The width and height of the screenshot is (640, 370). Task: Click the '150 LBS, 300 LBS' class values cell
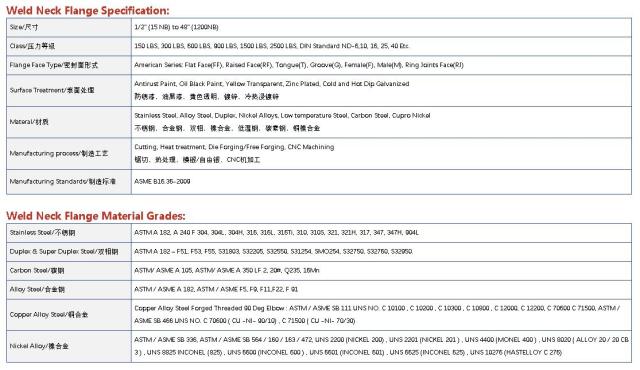click(x=272, y=46)
